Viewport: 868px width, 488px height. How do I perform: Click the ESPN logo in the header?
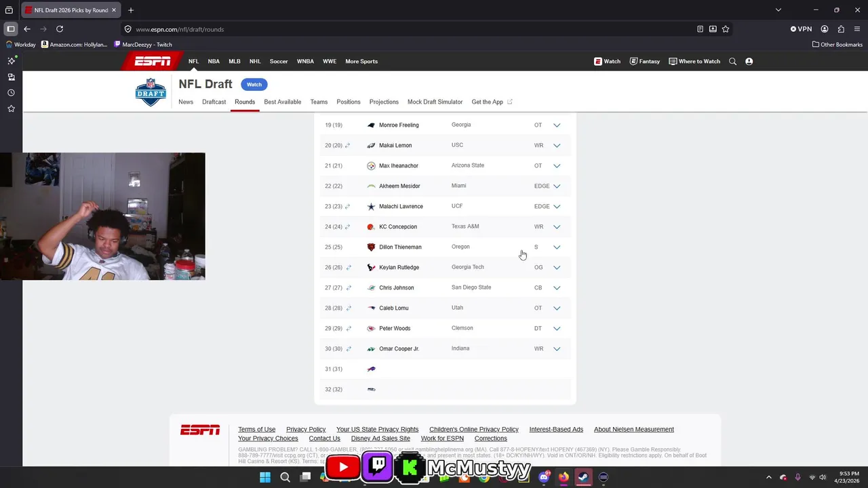click(153, 61)
